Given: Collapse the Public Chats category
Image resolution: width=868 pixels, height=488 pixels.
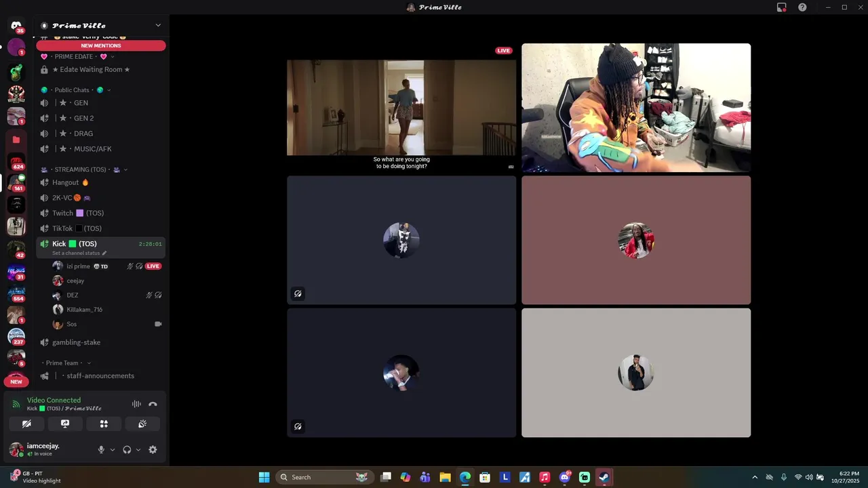Looking at the screenshot, I should coord(75,90).
